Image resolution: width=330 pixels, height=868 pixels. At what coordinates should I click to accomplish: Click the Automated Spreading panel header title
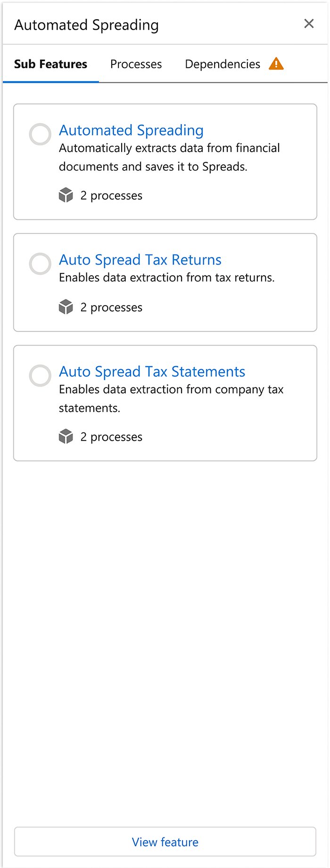click(86, 24)
